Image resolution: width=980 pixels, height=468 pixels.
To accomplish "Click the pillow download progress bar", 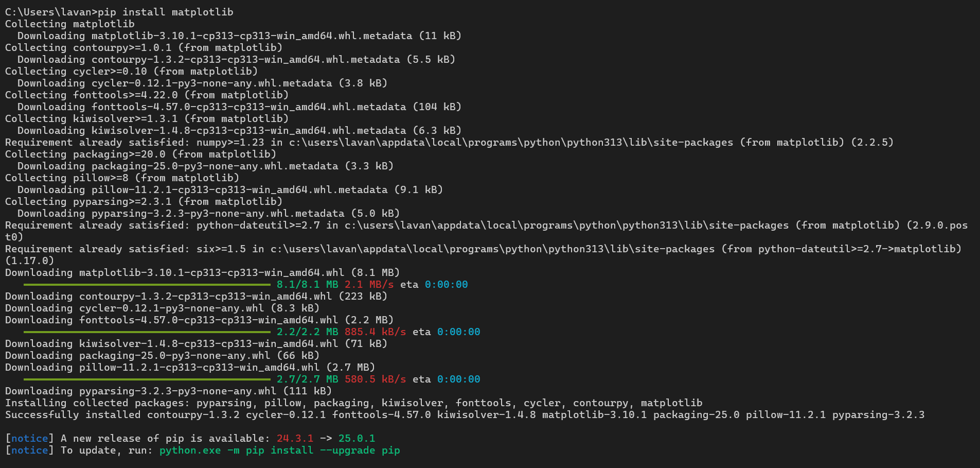I will click(147, 379).
